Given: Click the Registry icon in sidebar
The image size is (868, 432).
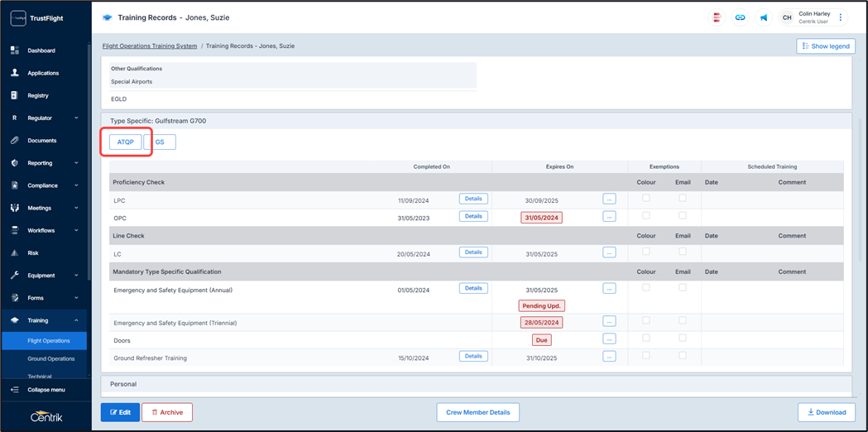Looking at the screenshot, I should [15, 96].
